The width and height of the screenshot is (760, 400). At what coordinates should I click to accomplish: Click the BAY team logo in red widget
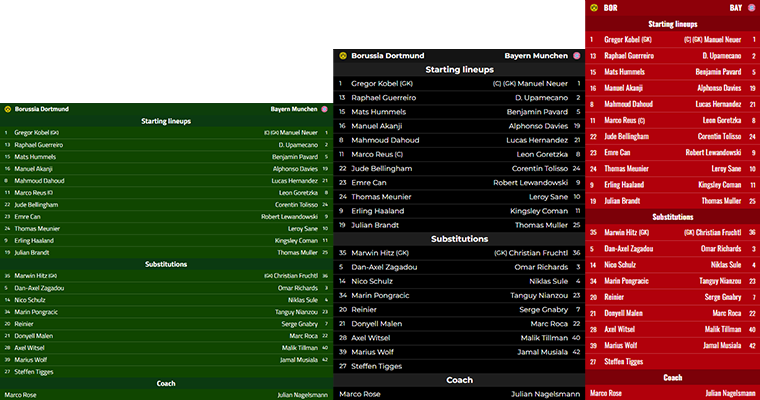point(752,7)
